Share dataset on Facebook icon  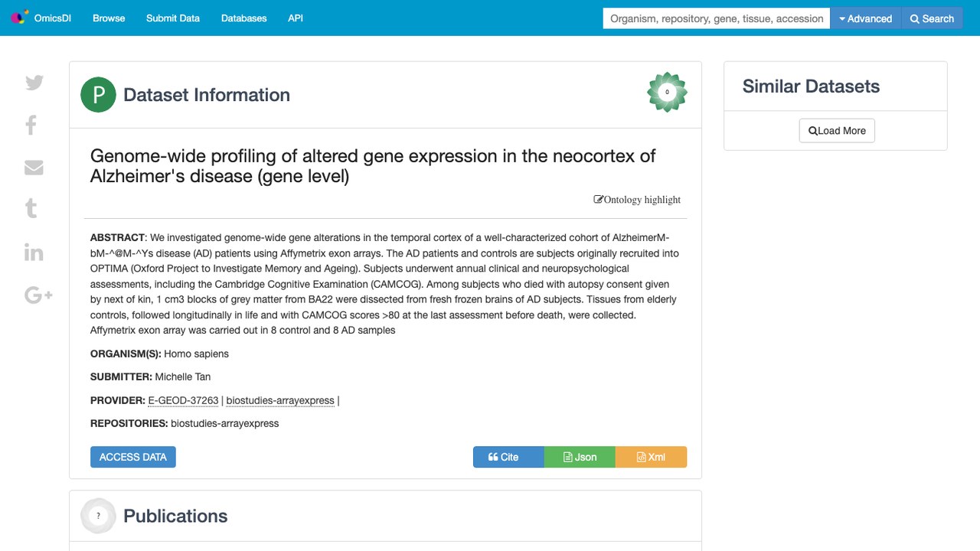tap(31, 125)
